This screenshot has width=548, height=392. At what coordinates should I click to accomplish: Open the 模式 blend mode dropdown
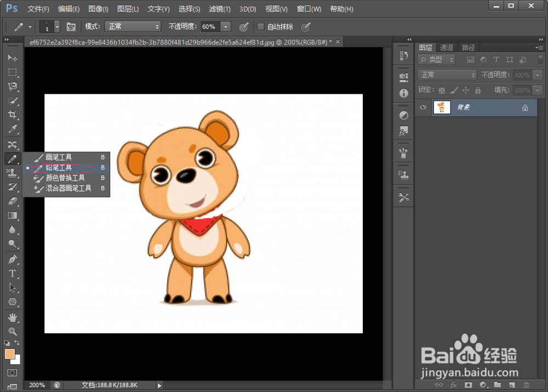[x=133, y=26]
